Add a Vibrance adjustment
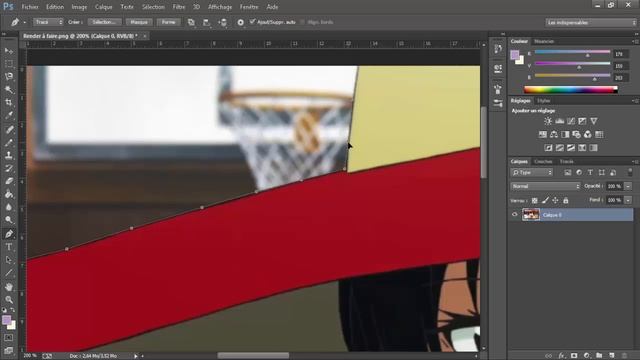This screenshot has width=640, height=360. pyautogui.click(x=594, y=121)
